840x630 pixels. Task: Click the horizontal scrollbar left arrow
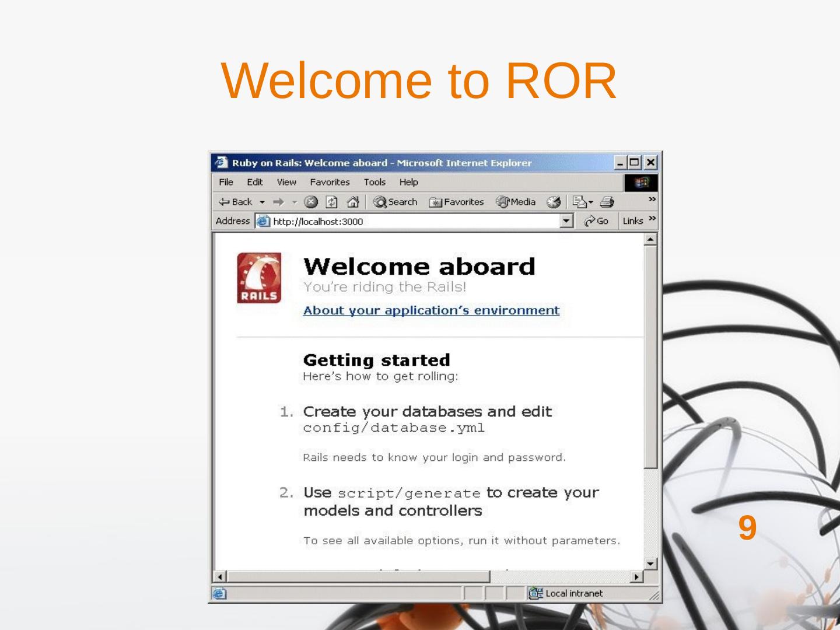click(x=220, y=577)
